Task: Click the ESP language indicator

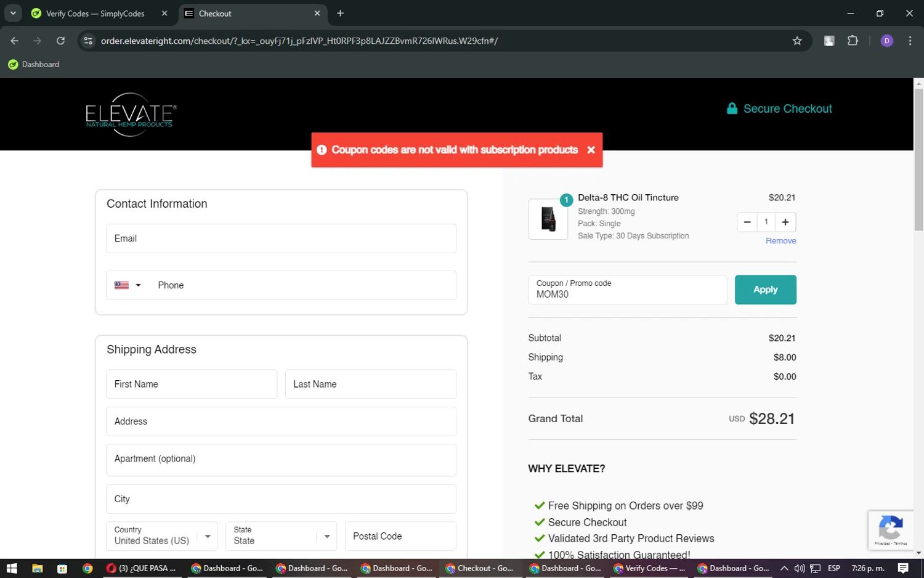Action: (x=834, y=568)
